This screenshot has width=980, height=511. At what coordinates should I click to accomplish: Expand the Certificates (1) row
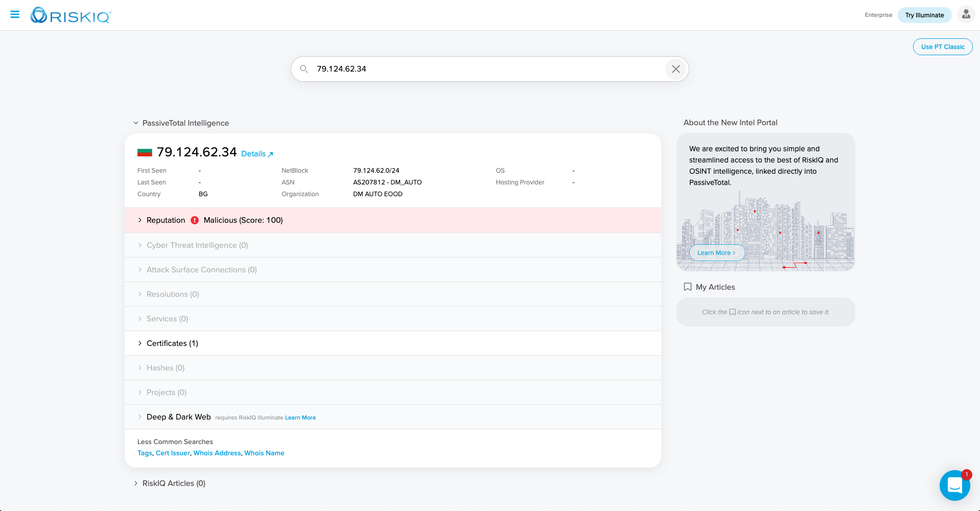140,343
